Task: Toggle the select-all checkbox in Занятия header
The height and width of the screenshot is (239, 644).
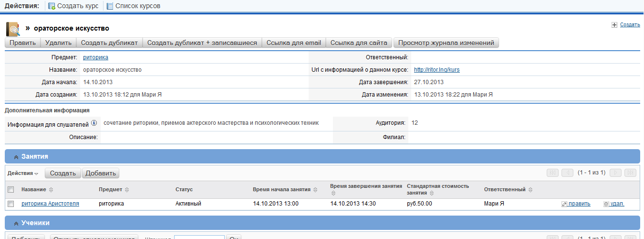Action: (11, 190)
